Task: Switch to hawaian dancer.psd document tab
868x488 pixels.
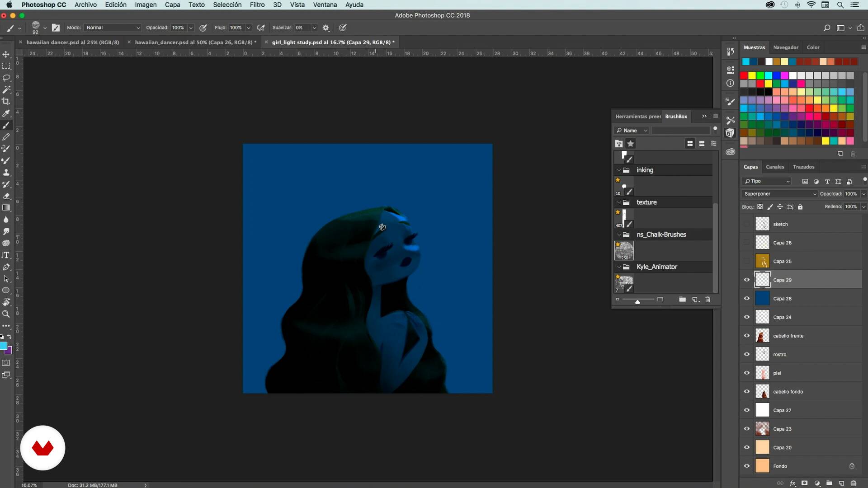Action: click(72, 42)
